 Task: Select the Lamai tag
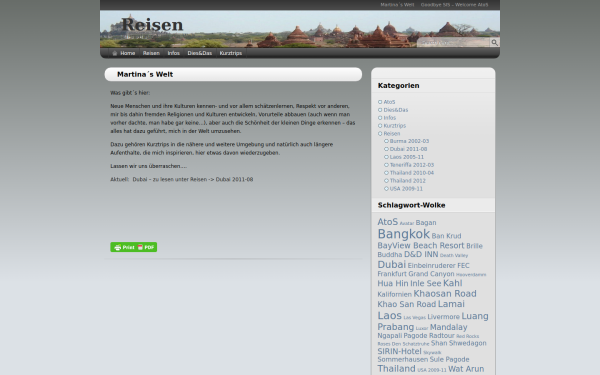click(451, 304)
